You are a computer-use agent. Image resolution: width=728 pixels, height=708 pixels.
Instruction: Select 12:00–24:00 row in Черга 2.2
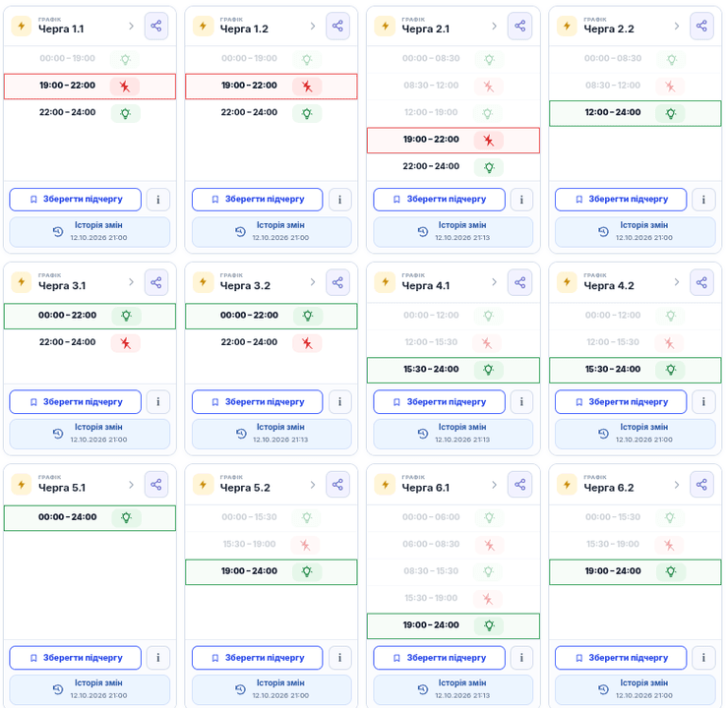[x=636, y=113]
